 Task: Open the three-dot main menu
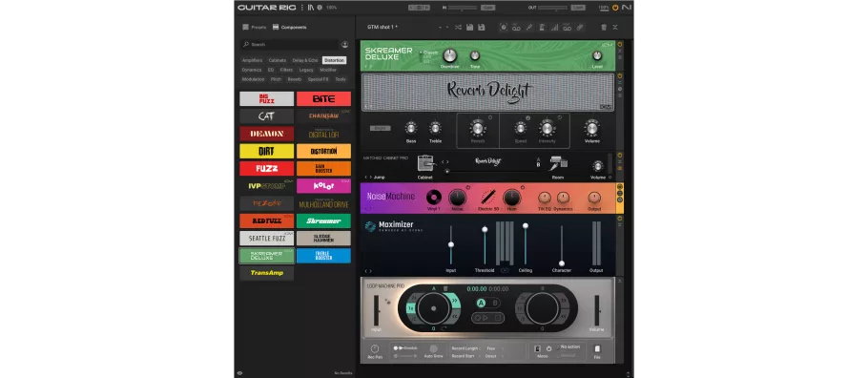[x=302, y=8]
